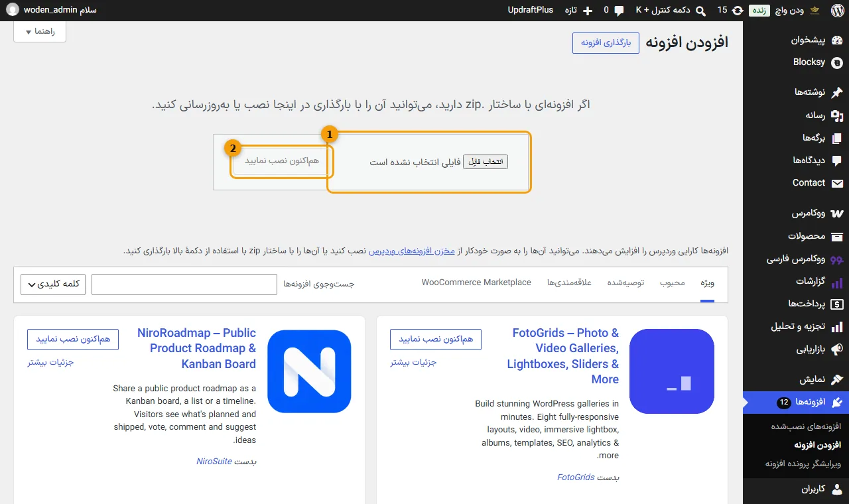Click the Analytics (تجزیه و تحلیل) chart icon

coord(837,326)
